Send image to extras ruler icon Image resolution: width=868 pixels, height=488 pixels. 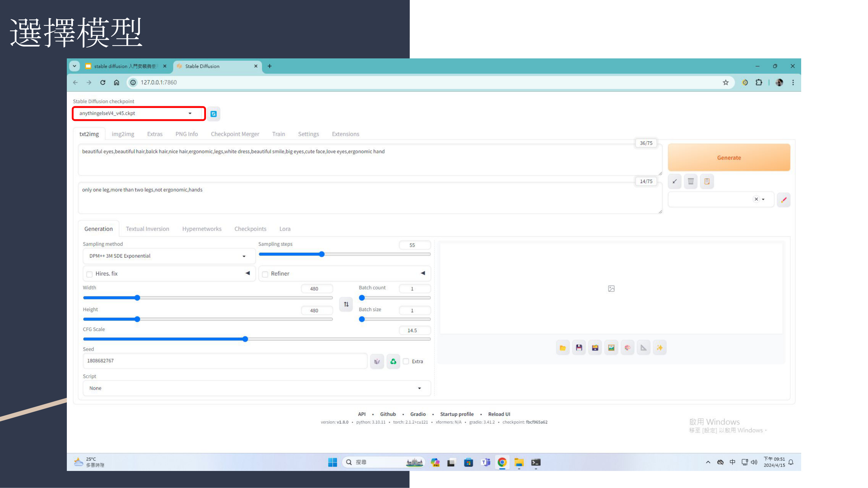tap(643, 347)
